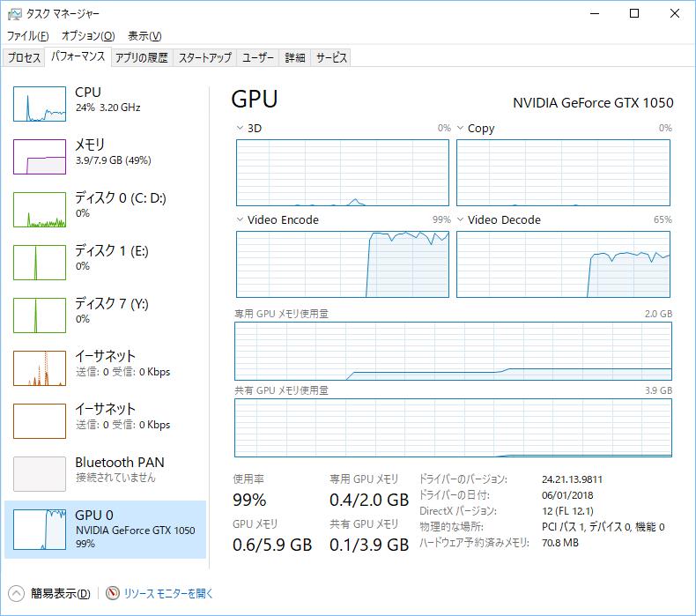This screenshot has width=696, height=616.
Task: Switch to the スタートアップ tab
Action: pyautogui.click(x=205, y=58)
